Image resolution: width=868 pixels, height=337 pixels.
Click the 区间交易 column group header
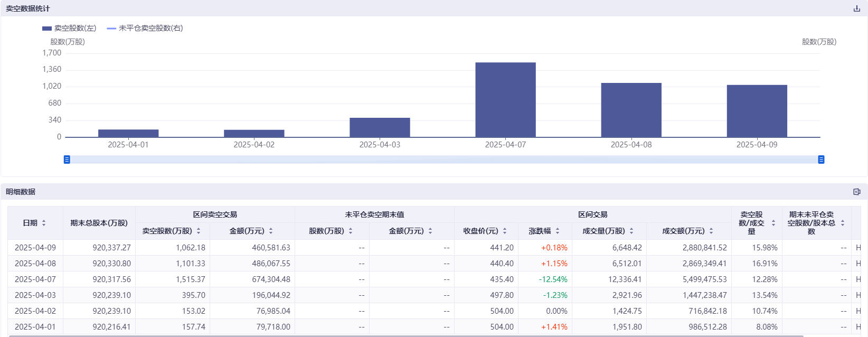(x=592, y=214)
